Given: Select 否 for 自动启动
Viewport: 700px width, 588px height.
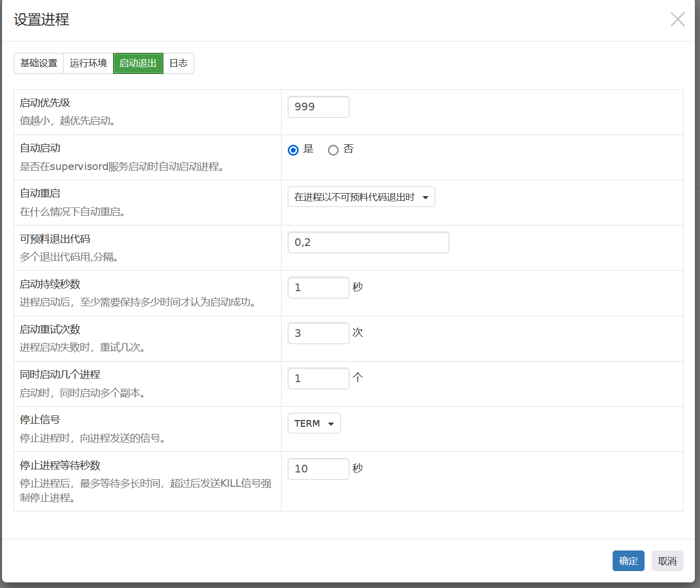Looking at the screenshot, I should tap(333, 150).
